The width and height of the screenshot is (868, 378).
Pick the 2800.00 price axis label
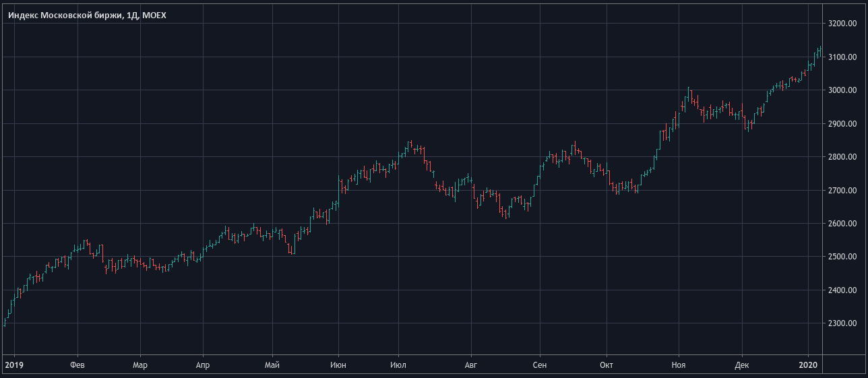(x=842, y=157)
